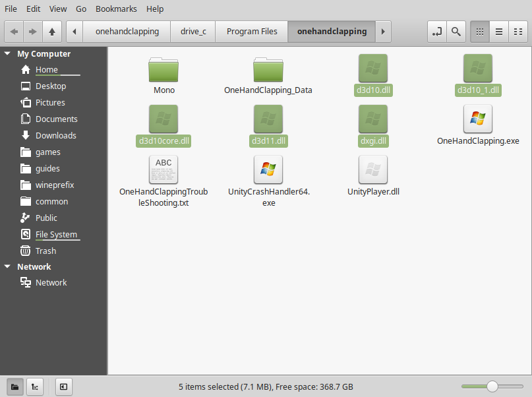The height and width of the screenshot is (397, 532).
Task: Open Downloads in the sidebar
Action: tap(53, 135)
